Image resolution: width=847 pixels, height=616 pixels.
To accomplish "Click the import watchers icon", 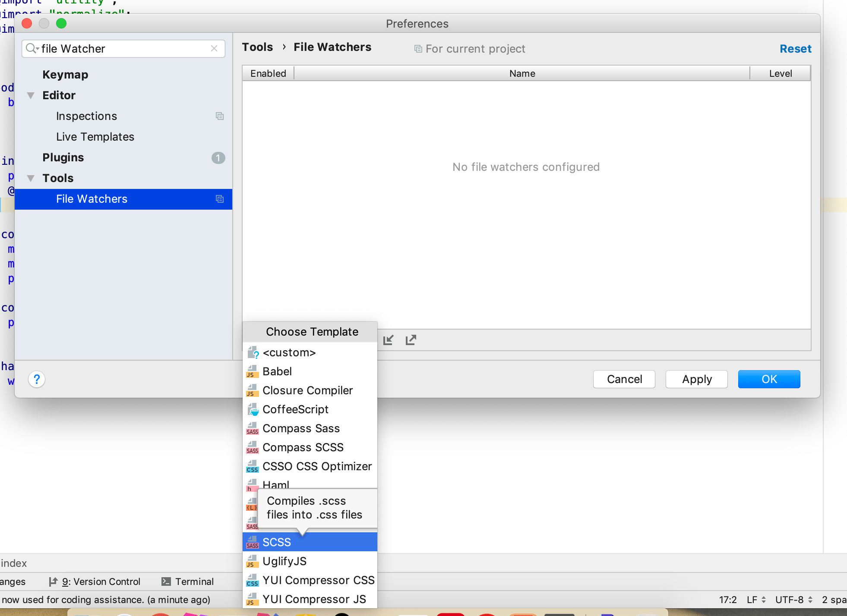I will (389, 340).
